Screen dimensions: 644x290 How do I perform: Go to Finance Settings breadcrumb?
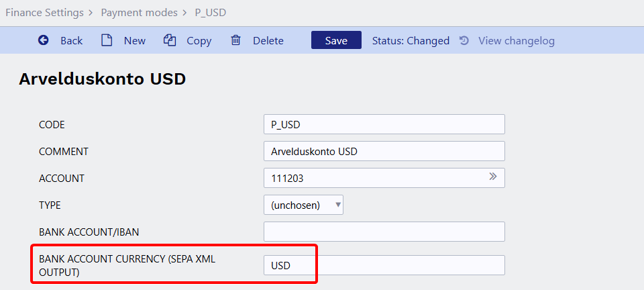point(44,12)
